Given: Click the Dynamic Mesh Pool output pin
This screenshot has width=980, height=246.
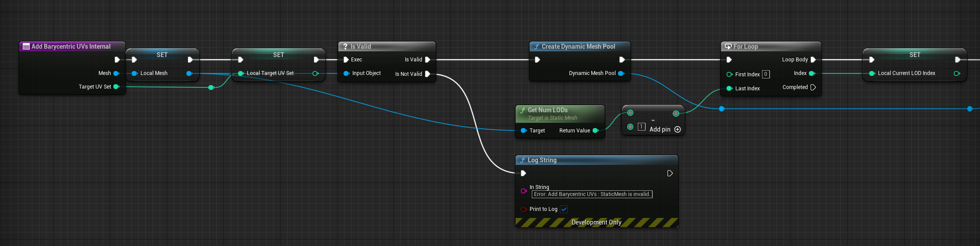Looking at the screenshot, I should 621,73.
